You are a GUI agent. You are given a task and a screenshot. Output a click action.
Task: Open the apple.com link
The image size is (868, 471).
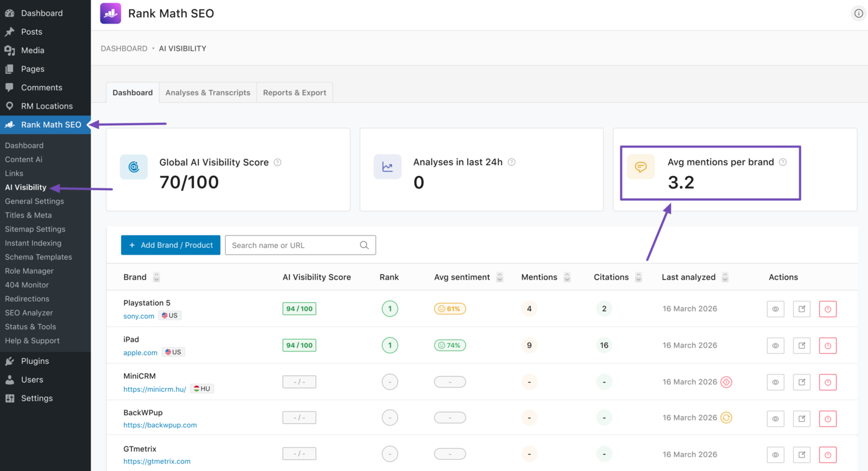tap(140, 352)
